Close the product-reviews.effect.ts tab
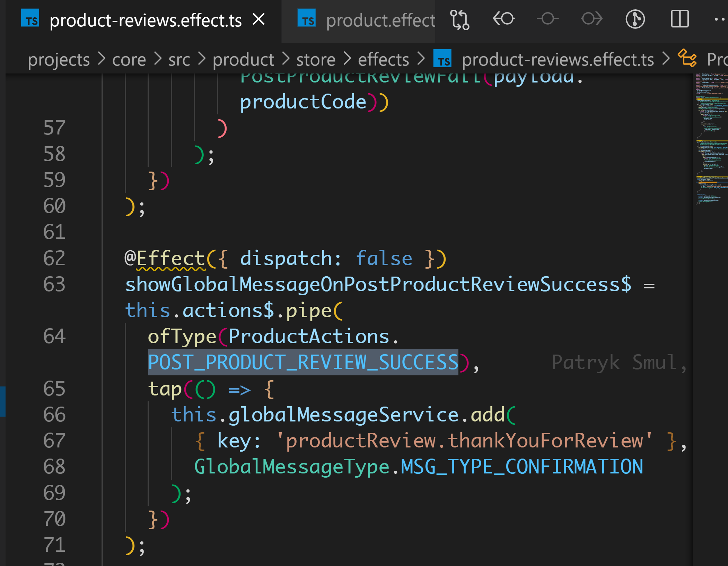This screenshot has height=566, width=728. 259,19
